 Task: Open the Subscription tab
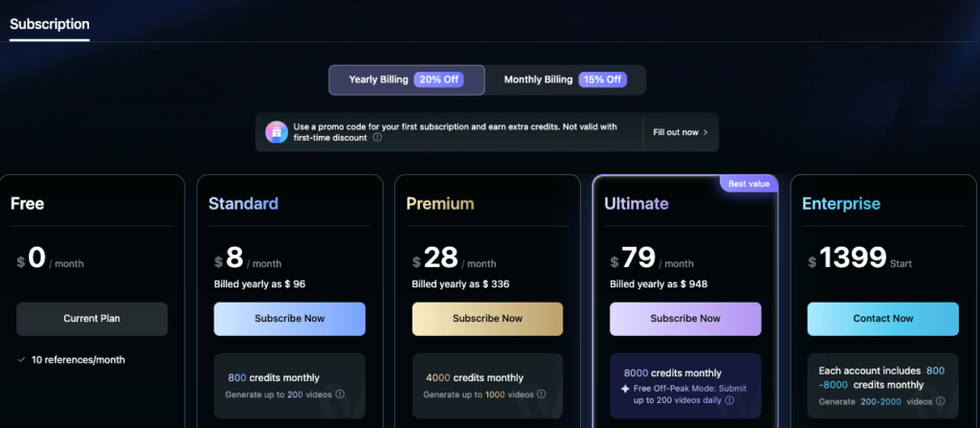pyautogui.click(x=50, y=24)
